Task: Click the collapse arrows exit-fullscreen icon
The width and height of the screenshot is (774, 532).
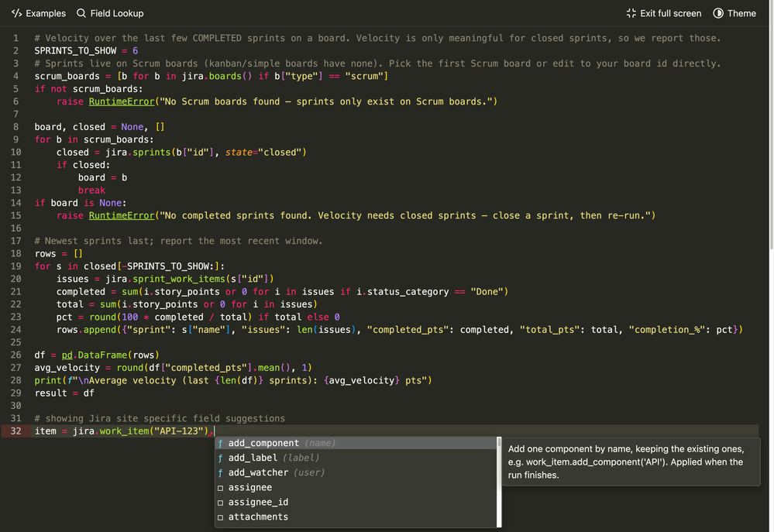Action: click(631, 13)
